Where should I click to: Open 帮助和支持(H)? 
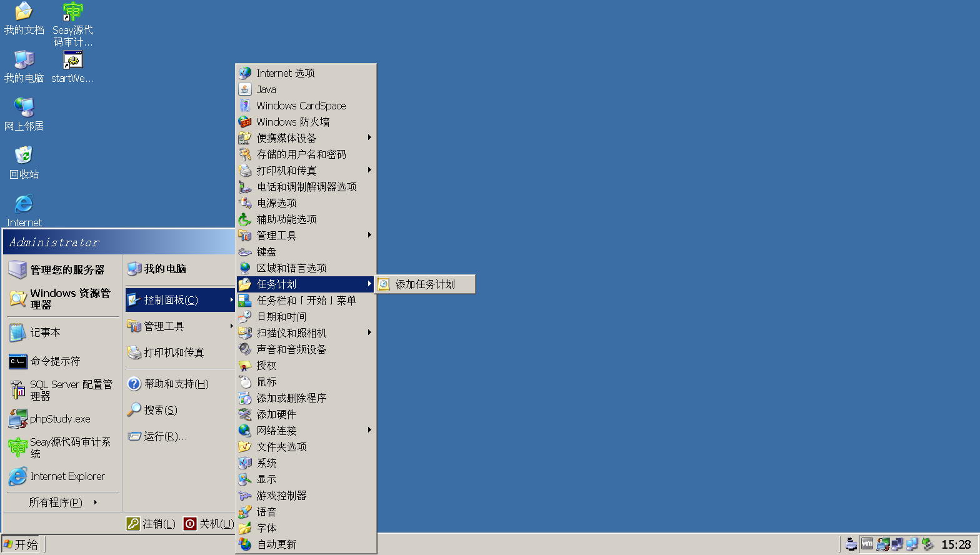[x=180, y=384]
